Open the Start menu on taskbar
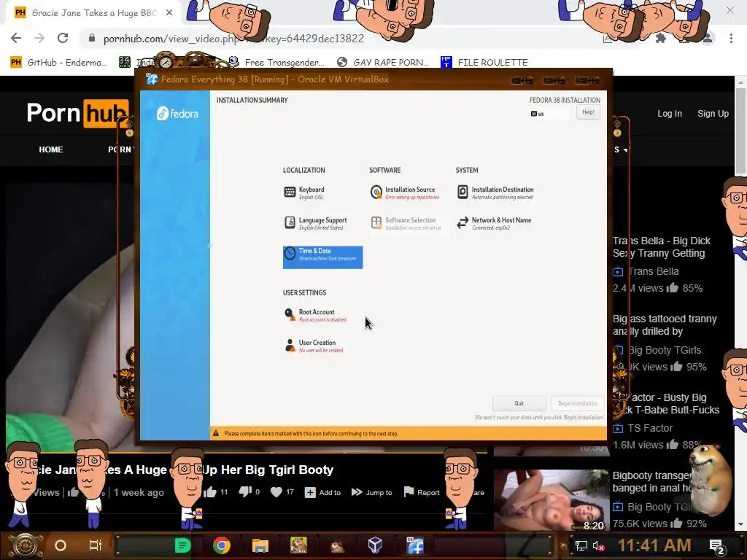Screen dimensions: 747x560 [25, 545]
